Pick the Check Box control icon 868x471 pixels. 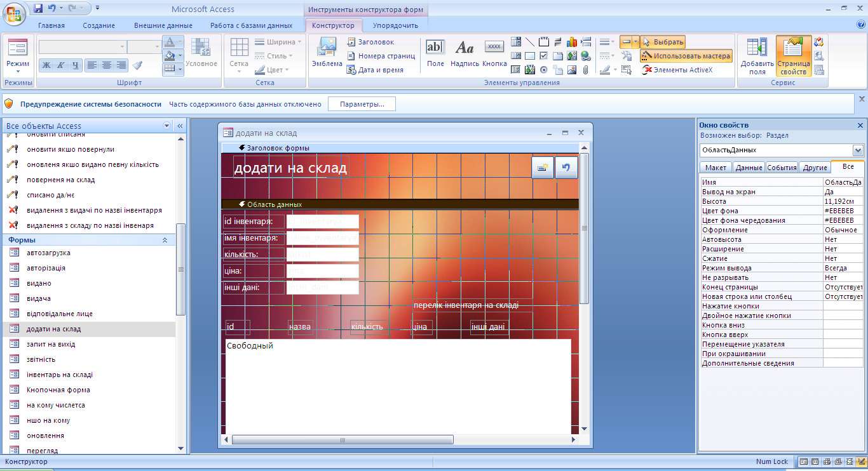[x=544, y=56]
